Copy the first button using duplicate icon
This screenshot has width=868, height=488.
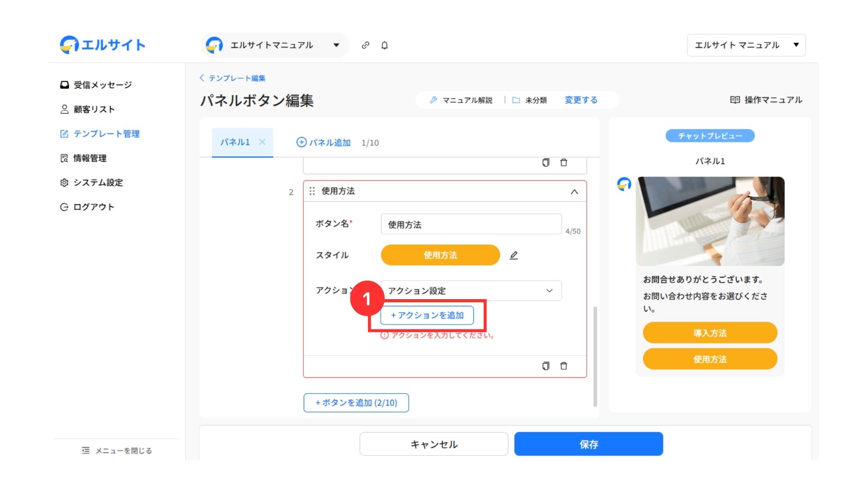(546, 163)
